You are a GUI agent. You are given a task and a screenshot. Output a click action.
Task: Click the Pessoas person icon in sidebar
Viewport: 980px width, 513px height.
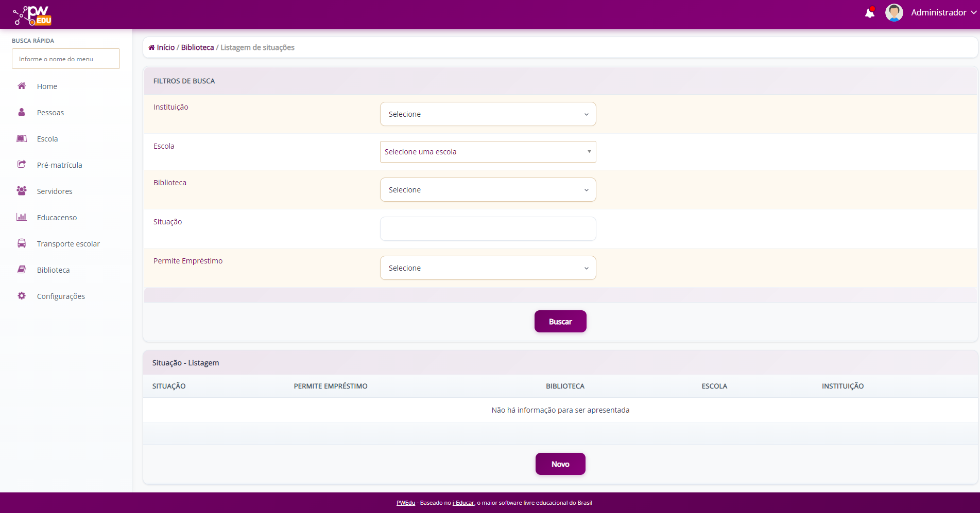[22, 112]
